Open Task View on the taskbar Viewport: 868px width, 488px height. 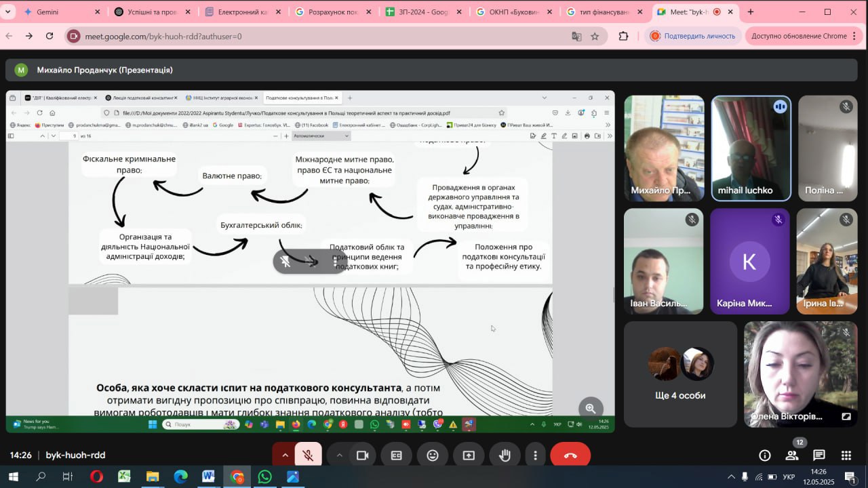[68, 476]
